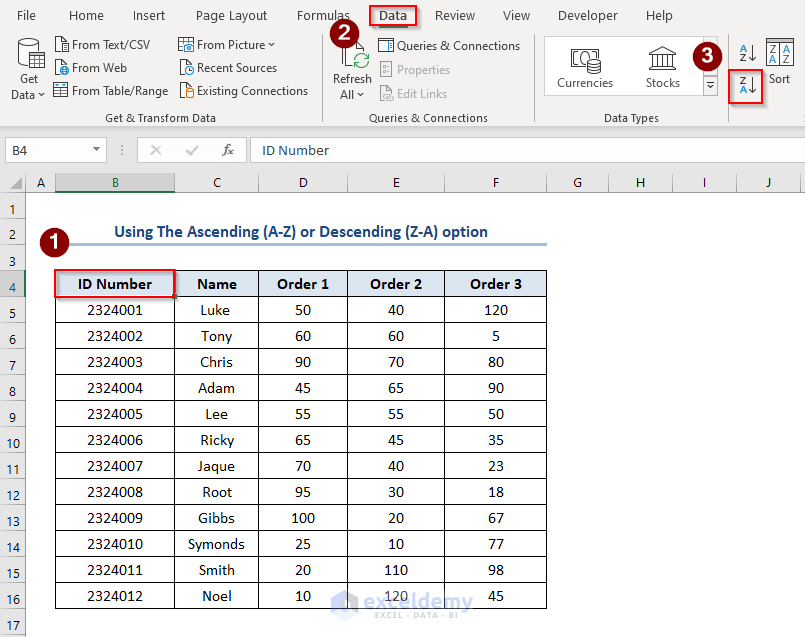Screen dimensions: 805x637
Task: Open the Developer ribbon tab
Action: point(587,15)
